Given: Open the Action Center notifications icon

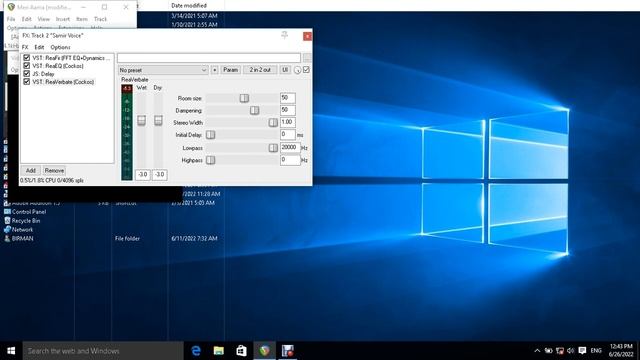Looking at the screenshot, I should click(x=582, y=351).
